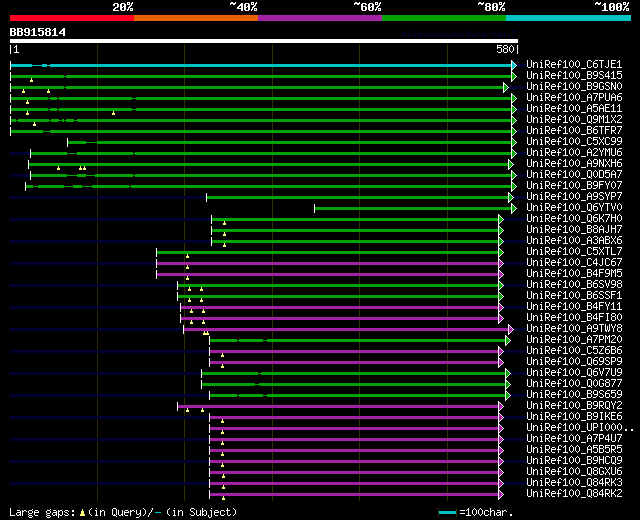Open the UniRef100_A9SYP7 entry

click(x=574, y=197)
